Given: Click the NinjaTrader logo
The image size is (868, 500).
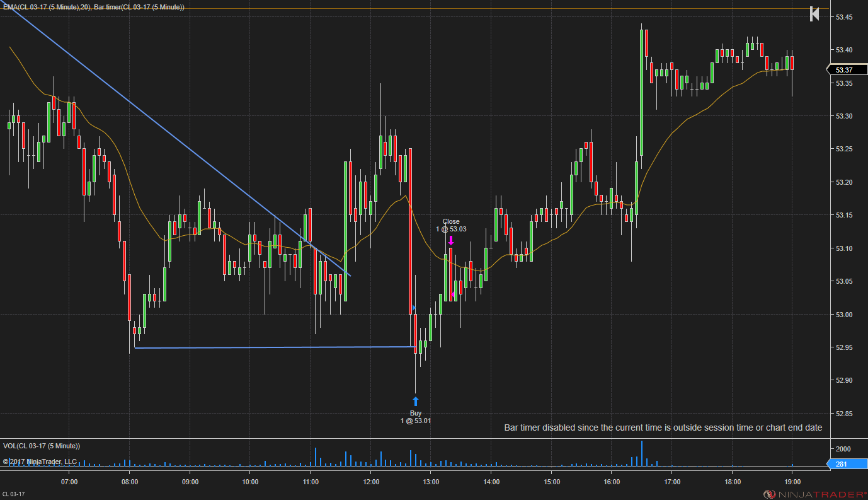Looking at the screenshot, I should click(814, 494).
